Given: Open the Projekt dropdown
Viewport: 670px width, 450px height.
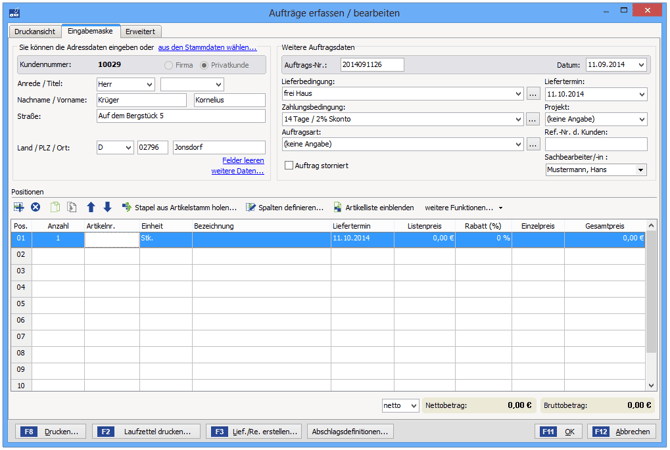Looking at the screenshot, I should click(x=641, y=119).
